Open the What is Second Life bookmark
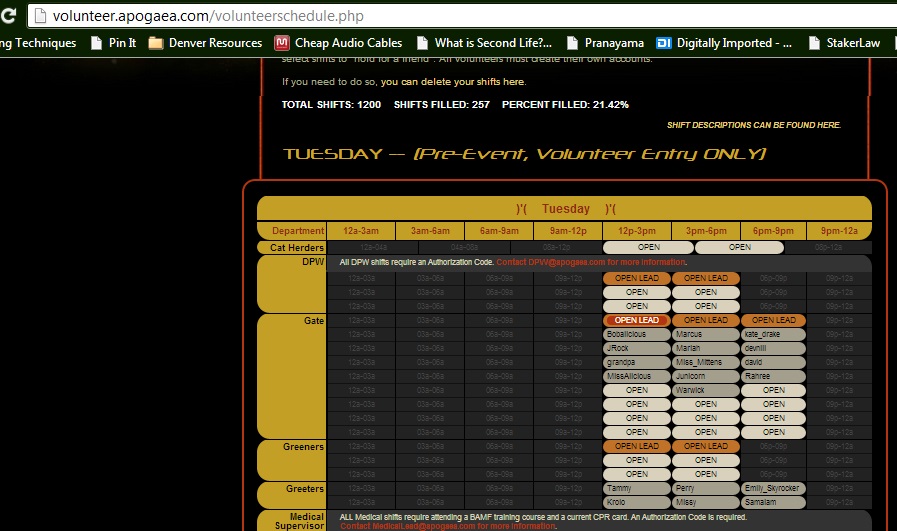Image resolution: width=897 pixels, height=531 pixels. (x=483, y=43)
